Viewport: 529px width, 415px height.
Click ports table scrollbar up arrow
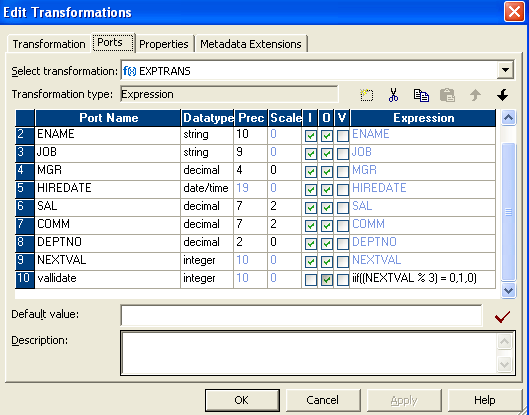(x=508, y=118)
